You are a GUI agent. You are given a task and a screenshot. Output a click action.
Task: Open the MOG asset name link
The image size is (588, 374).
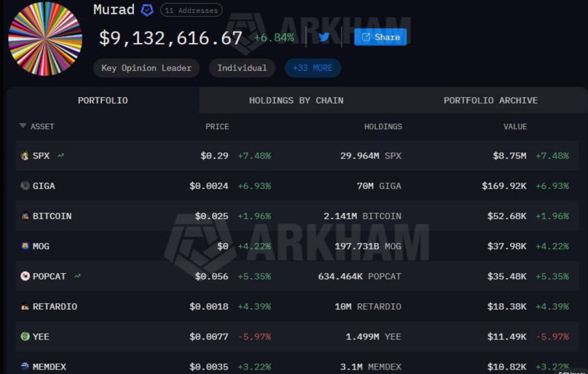click(41, 246)
